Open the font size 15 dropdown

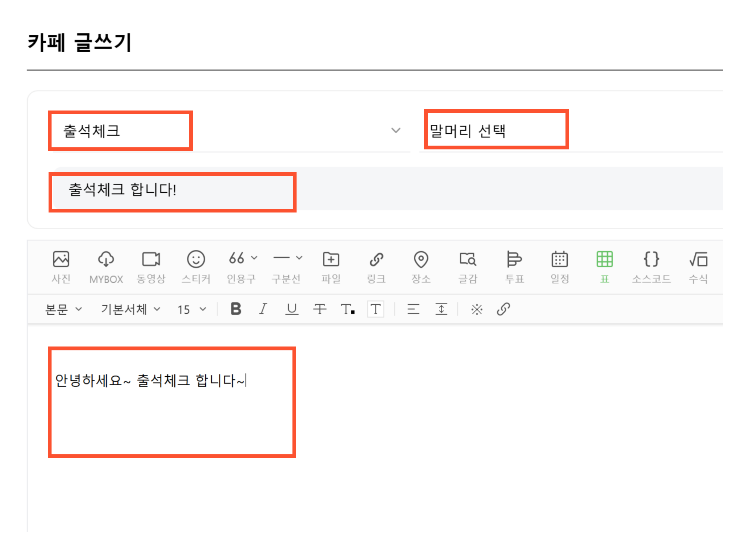[192, 309]
